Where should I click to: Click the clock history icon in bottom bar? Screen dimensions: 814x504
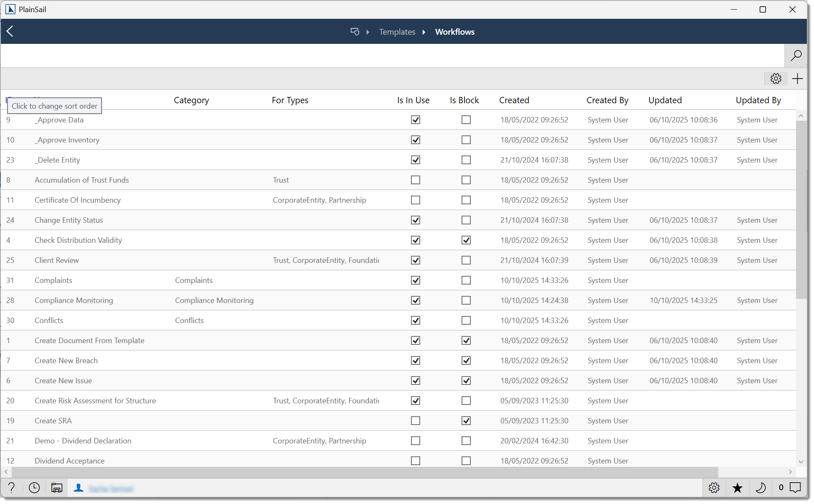click(34, 488)
